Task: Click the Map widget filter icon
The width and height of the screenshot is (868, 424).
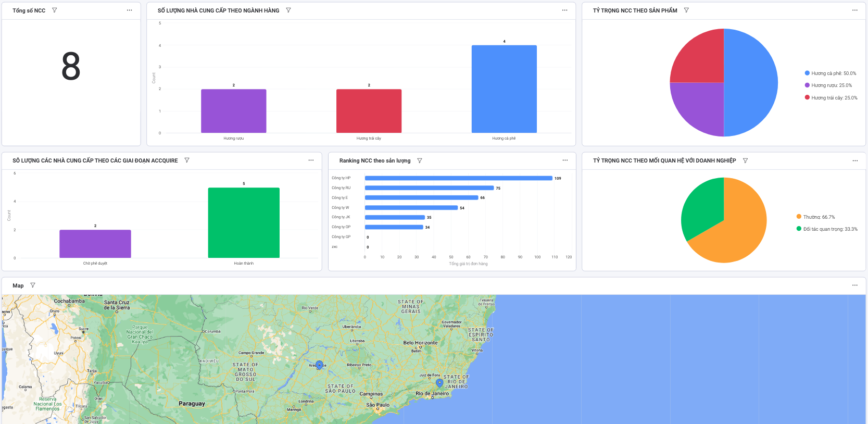Action: click(33, 285)
